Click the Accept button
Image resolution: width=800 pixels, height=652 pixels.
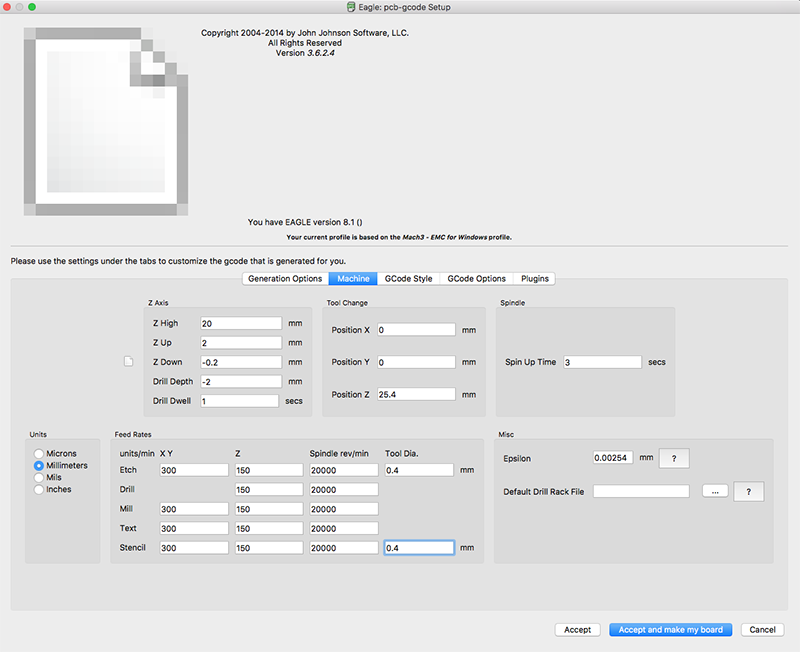[578, 630]
